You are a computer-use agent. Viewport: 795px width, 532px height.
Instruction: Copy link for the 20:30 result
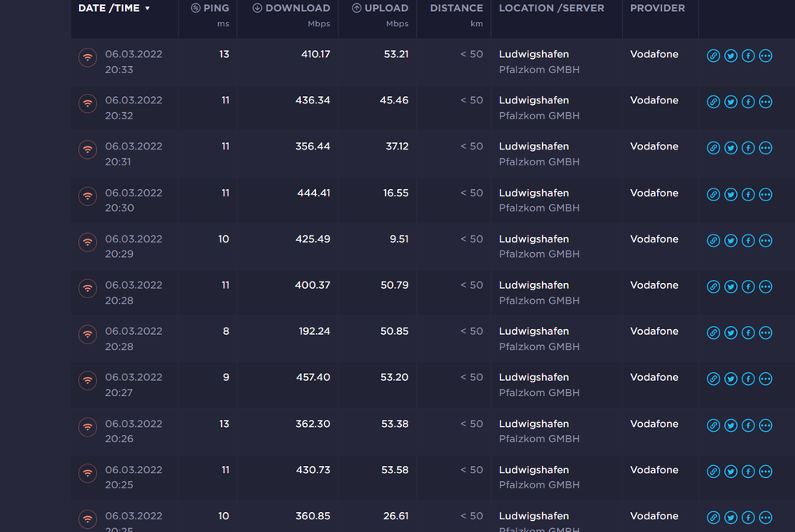(x=713, y=195)
